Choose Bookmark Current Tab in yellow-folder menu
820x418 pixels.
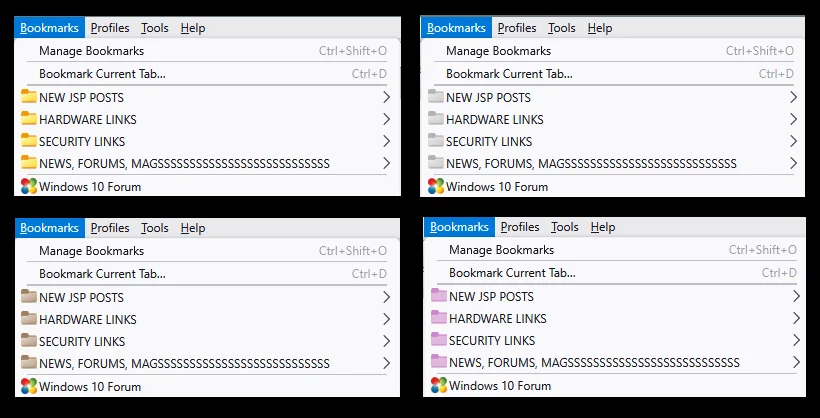click(x=102, y=74)
